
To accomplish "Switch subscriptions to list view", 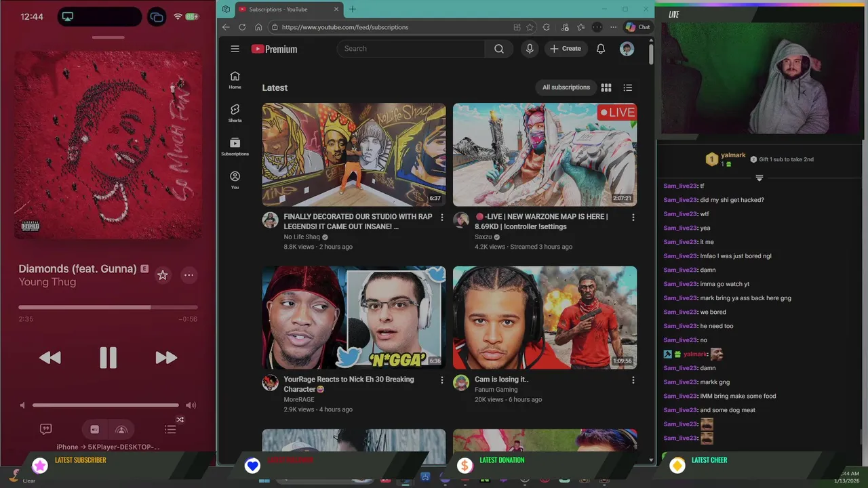I will pyautogui.click(x=628, y=87).
